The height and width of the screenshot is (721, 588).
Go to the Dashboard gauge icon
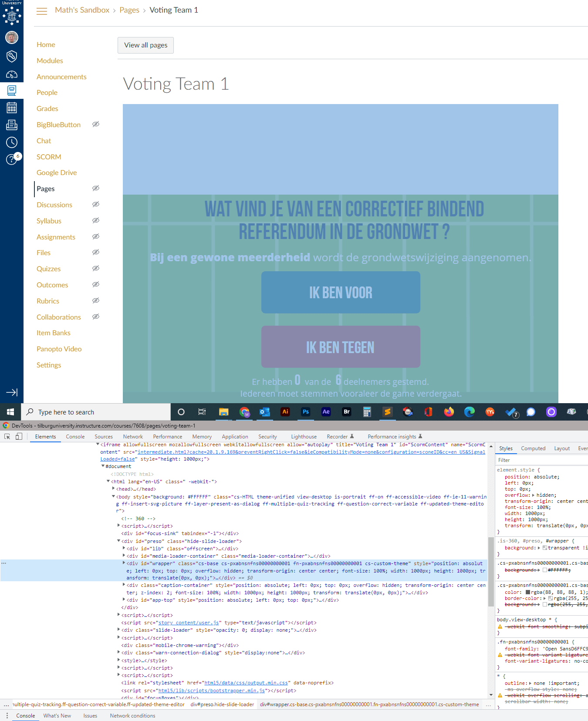pos(12,74)
